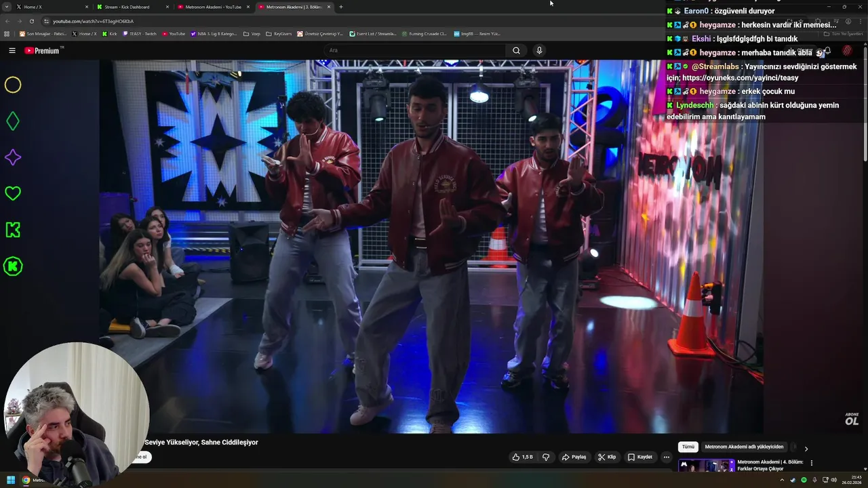The width and height of the screenshot is (868, 488).
Task: Open Chrome from the taskbar
Action: 26,480
